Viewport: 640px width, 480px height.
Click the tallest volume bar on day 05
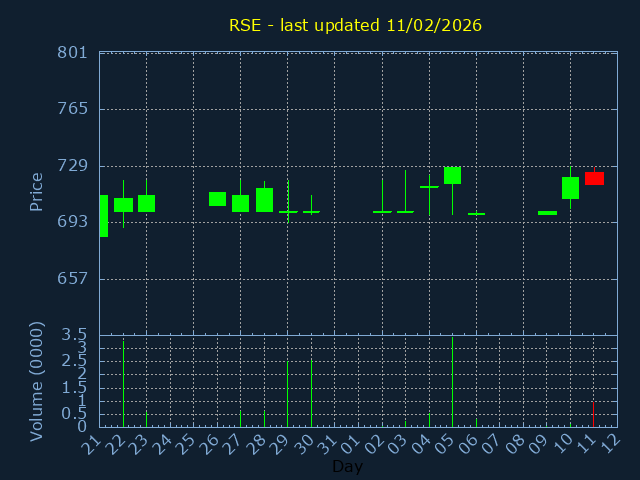pyautogui.click(x=452, y=381)
